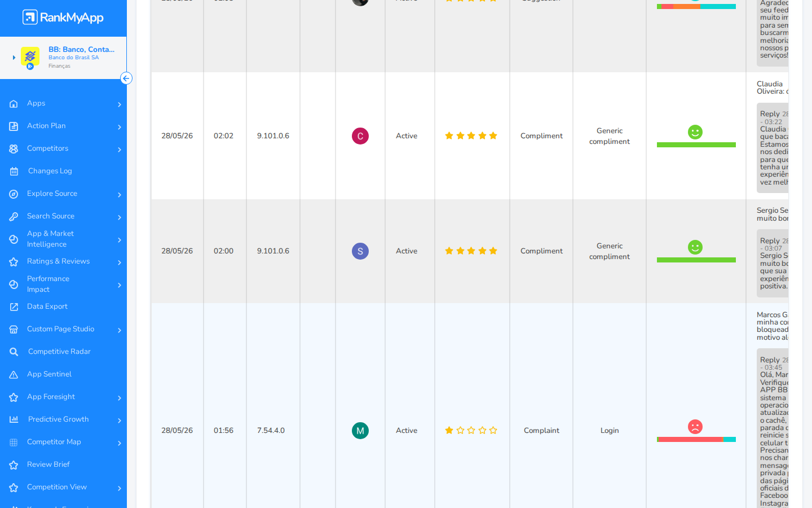Click the Ratings & Reviews star icon
Screen dimensions: 812x508
[x=14, y=262]
